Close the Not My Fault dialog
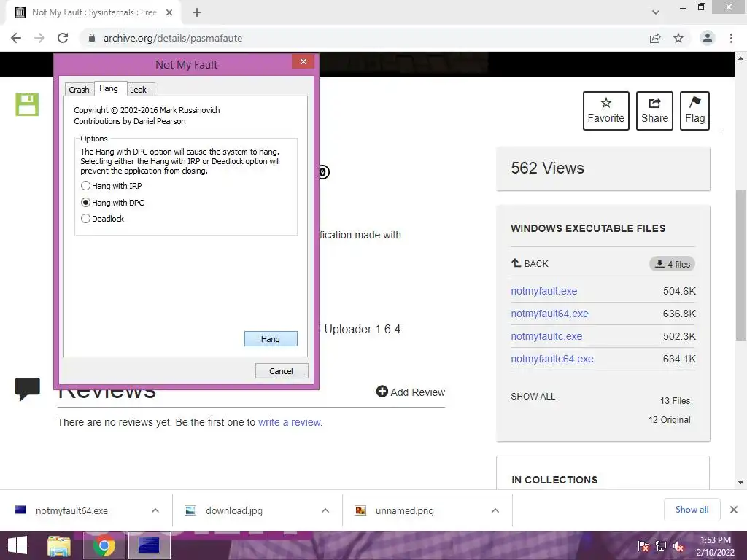 pos(303,61)
